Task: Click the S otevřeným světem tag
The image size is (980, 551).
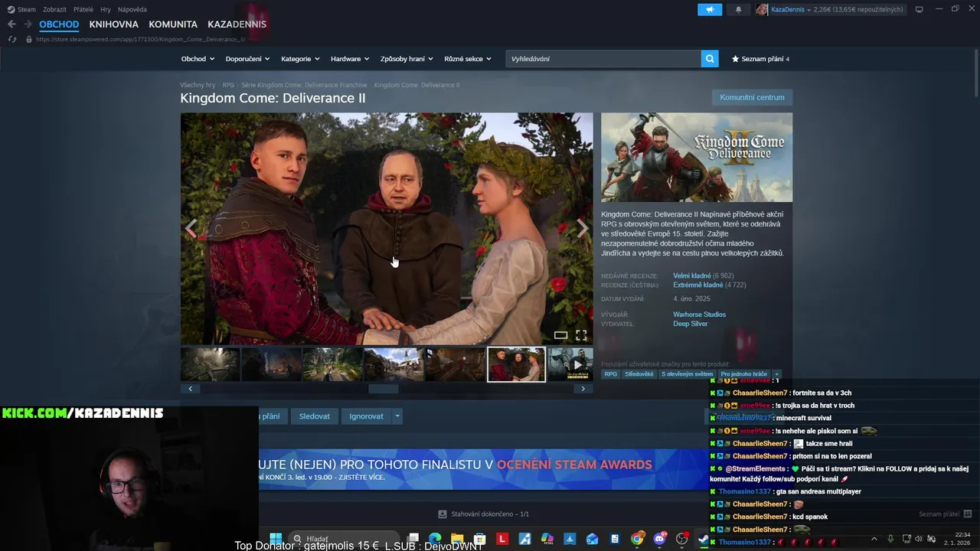Action: click(x=687, y=374)
